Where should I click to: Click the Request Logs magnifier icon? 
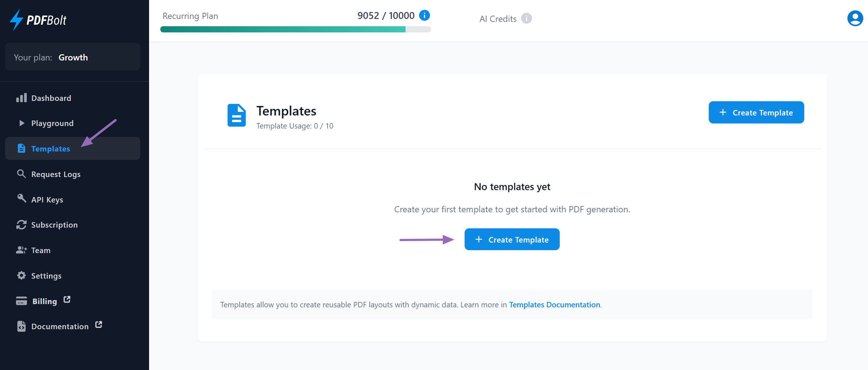[21, 174]
